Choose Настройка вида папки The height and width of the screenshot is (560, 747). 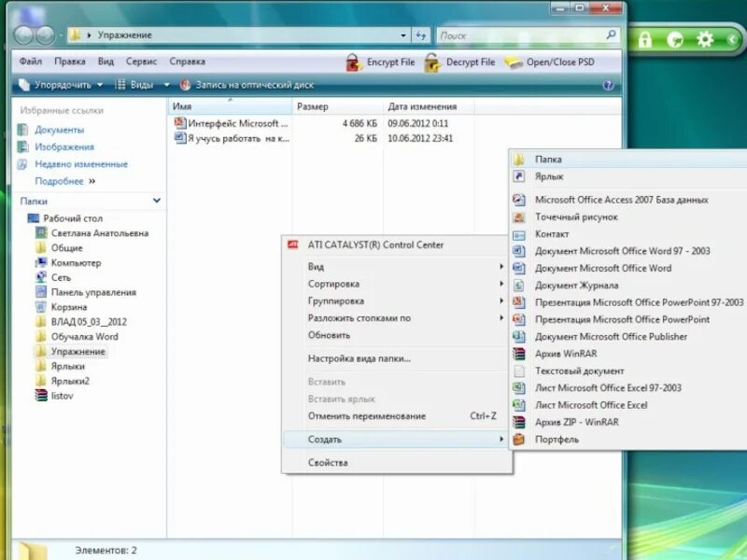(x=397, y=358)
